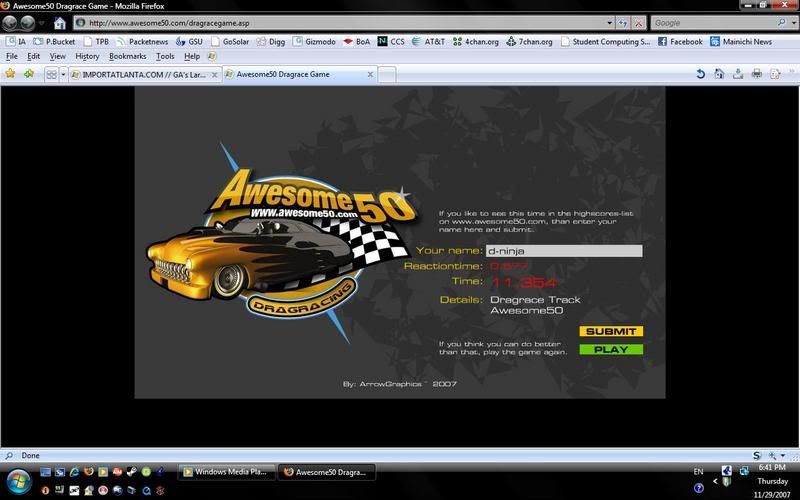The image size is (800, 500).
Task: Click the yellow star bookmark icon
Action: pos(10,74)
